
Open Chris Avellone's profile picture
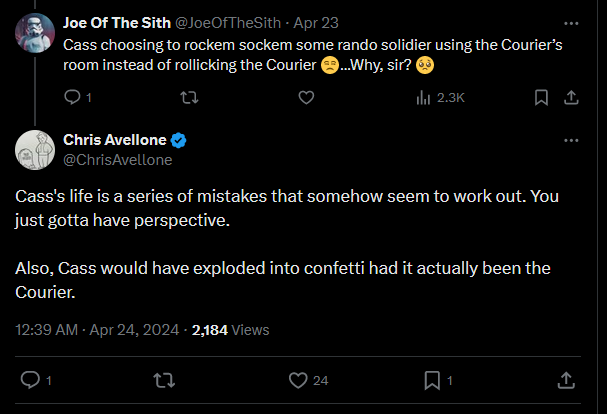pos(33,149)
